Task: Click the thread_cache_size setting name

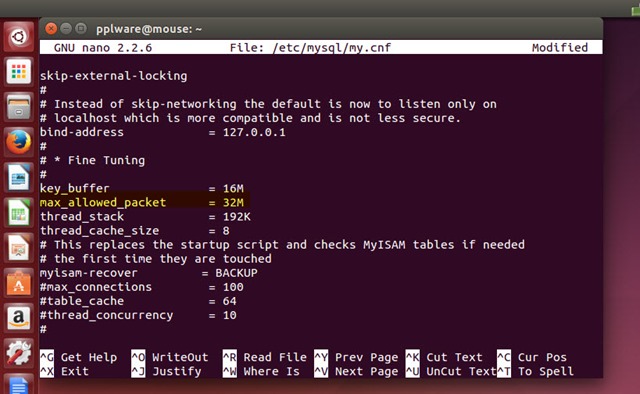Action: (99, 231)
